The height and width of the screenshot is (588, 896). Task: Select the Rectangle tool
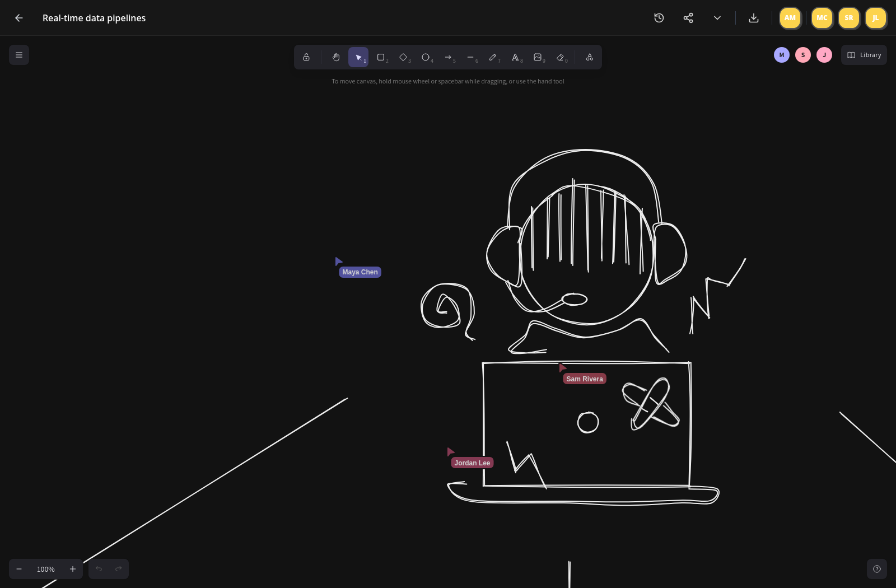coord(381,57)
